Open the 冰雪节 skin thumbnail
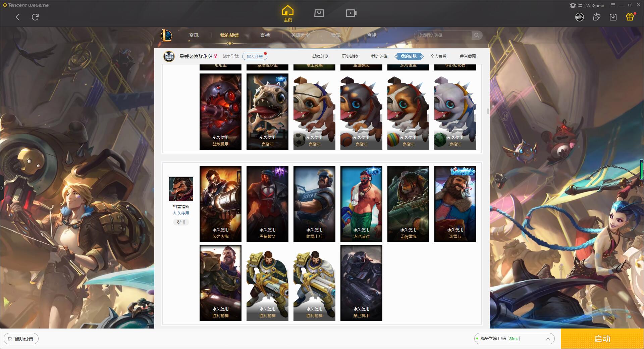Image resolution: width=644 pixels, height=349 pixels. tap(455, 204)
